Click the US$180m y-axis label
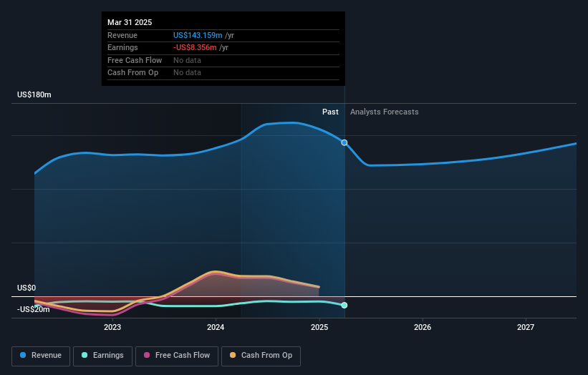This screenshot has height=375, width=588. point(34,94)
